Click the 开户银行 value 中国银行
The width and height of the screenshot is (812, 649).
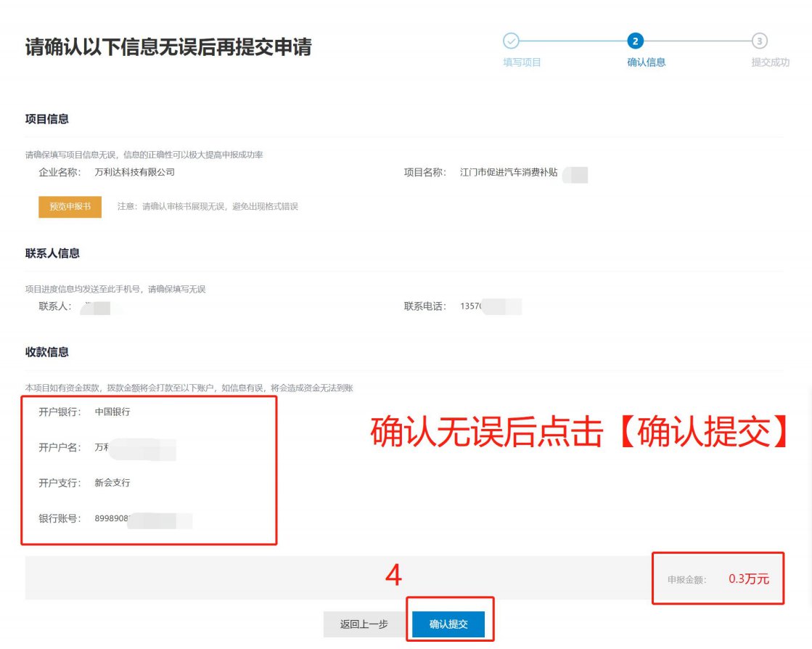tap(112, 412)
